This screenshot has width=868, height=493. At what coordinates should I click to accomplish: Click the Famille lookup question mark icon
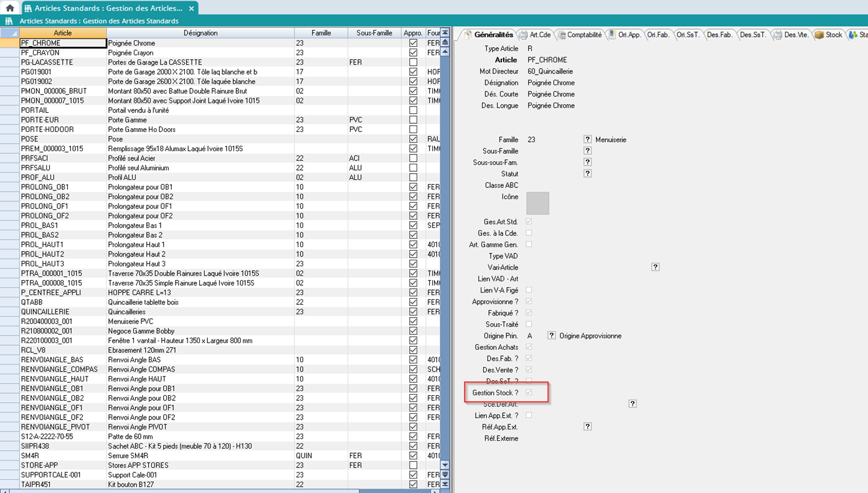(587, 139)
